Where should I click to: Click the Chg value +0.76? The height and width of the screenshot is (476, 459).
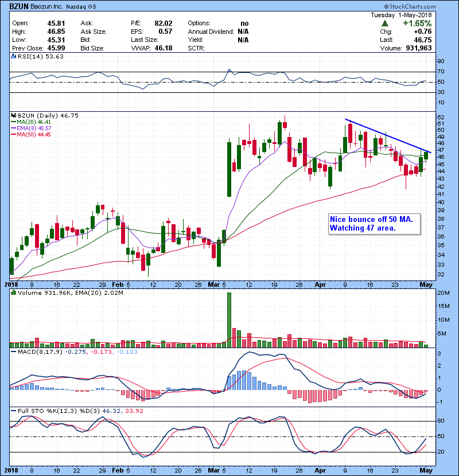click(x=423, y=32)
